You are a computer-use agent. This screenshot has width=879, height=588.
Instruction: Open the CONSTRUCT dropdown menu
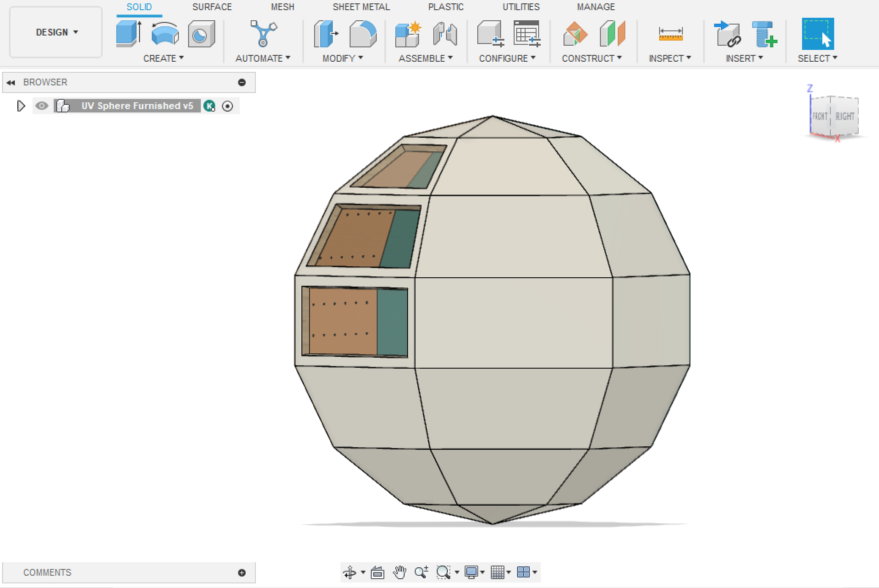[592, 58]
